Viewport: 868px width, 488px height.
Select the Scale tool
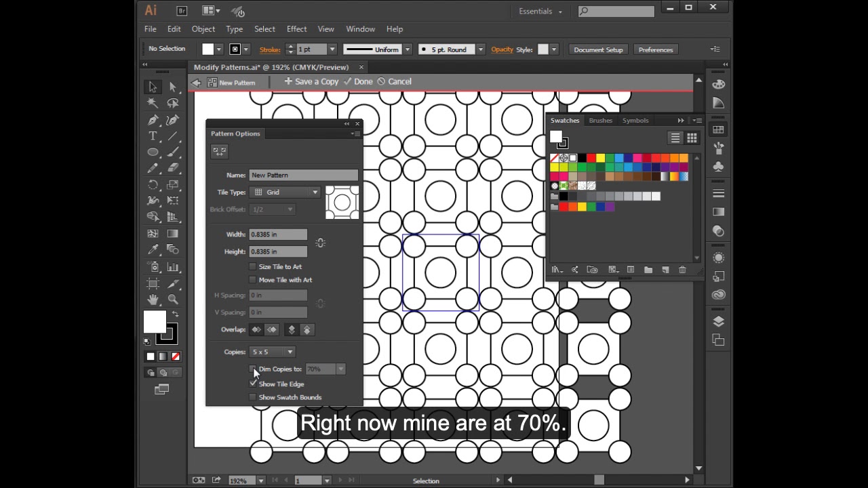pos(173,185)
